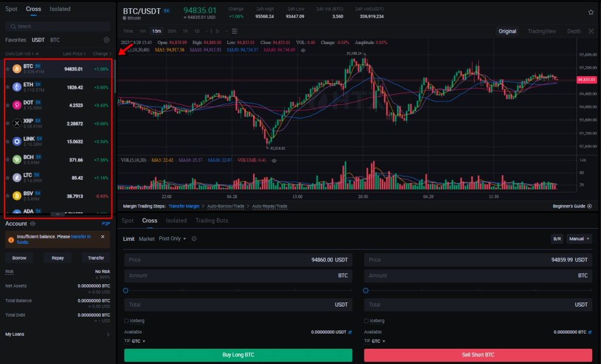Click the Buy Long BTC button

[x=237, y=355]
